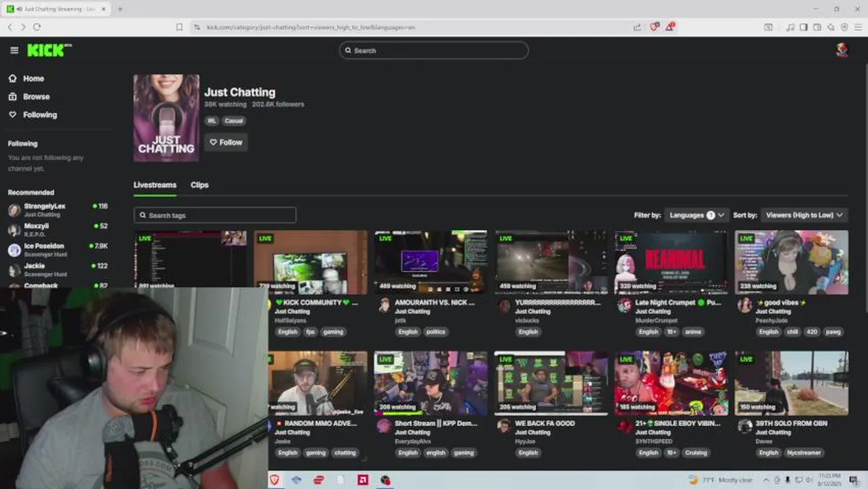Click the Casual category tag

point(234,121)
